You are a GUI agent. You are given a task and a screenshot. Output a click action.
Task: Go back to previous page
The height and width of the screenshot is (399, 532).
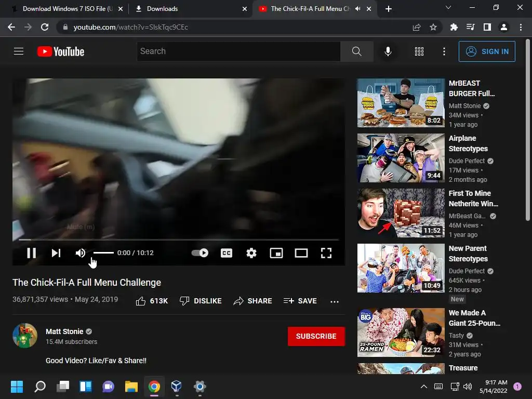(11, 27)
